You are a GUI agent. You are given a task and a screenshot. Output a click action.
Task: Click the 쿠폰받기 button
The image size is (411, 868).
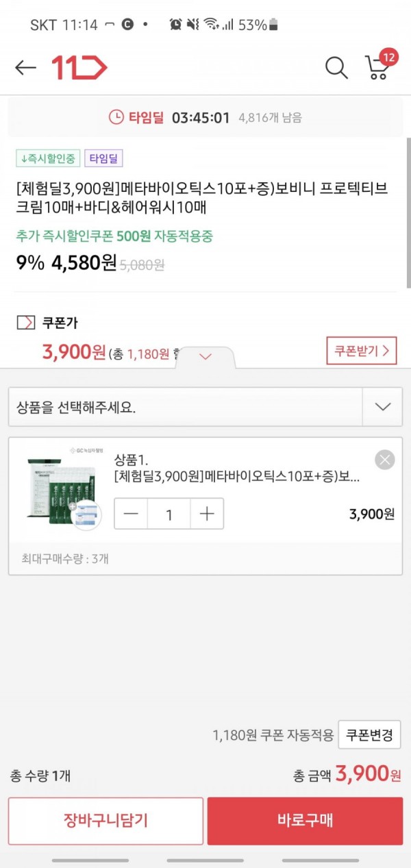pos(362,351)
